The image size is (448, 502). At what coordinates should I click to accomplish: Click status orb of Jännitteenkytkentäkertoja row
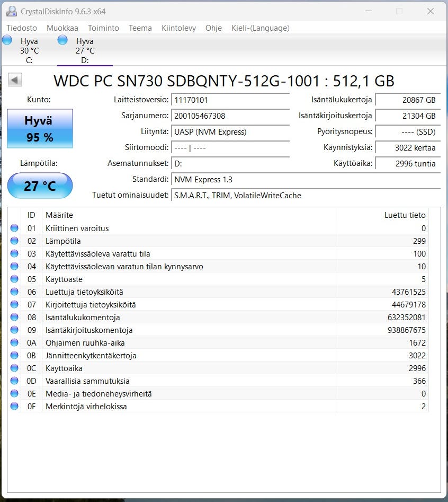pyautogui.click(x=14, y=355)
